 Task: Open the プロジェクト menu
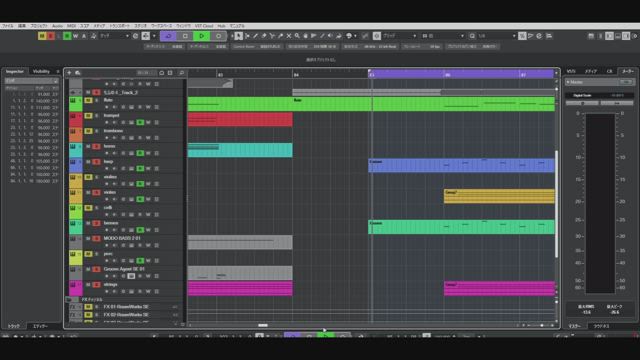(39, 26)
